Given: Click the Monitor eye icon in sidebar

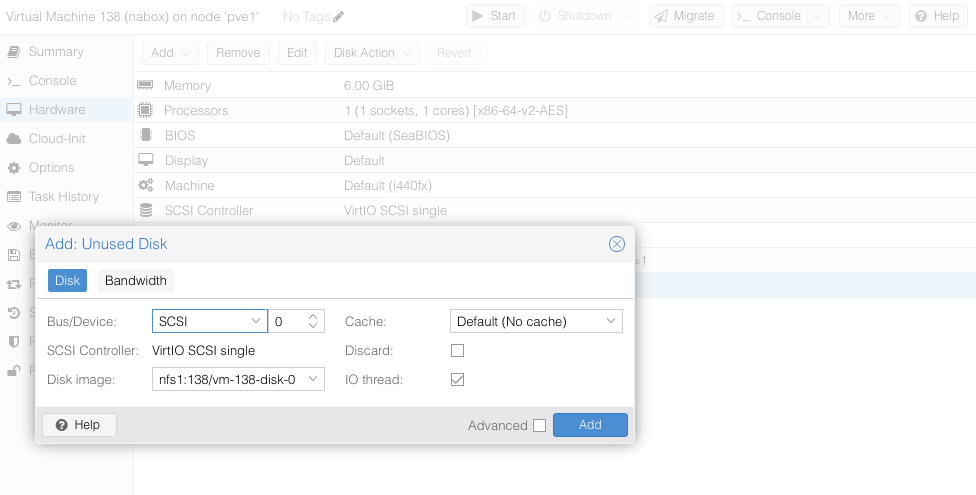Looking at the screenshot, I should (14, 226).
